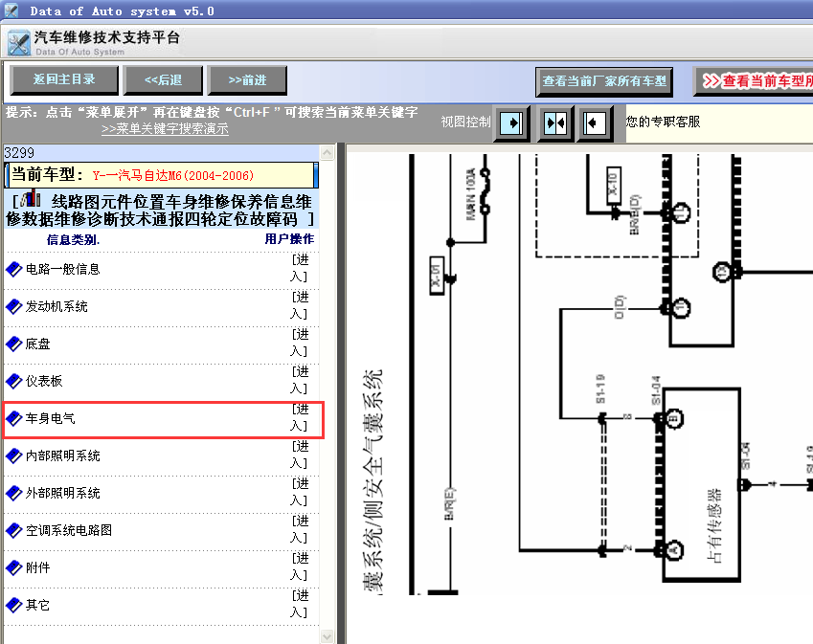The height and width of the screenshot is (644, 813).
Task: Click the right-arrow view control icon
Action: point(511,123)
